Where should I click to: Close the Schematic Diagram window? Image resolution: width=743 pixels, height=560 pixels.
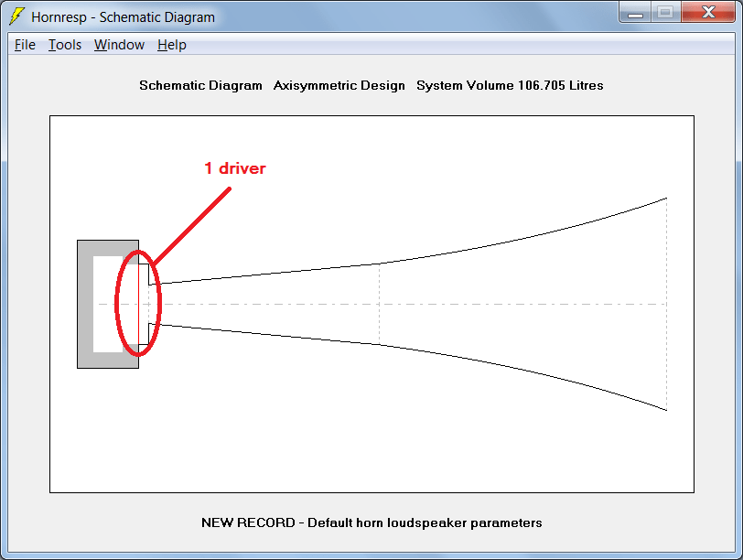[708, 12]
